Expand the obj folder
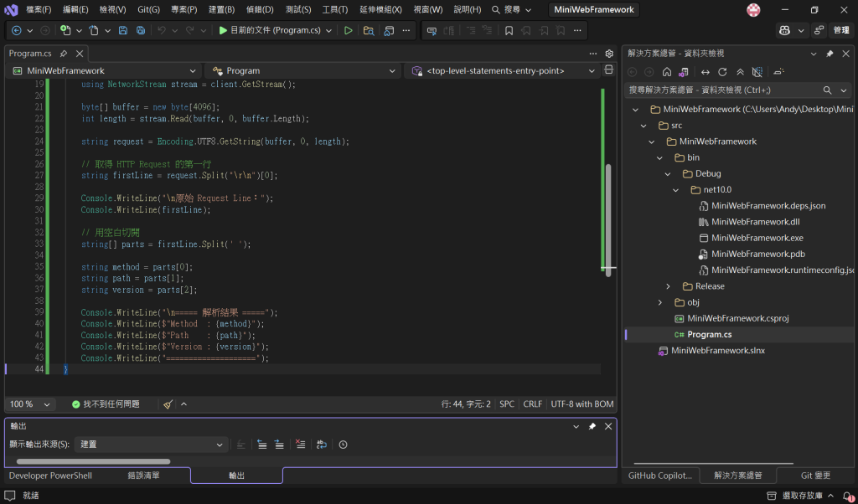The width and height of the screenshot is (858, 504). 660,302
